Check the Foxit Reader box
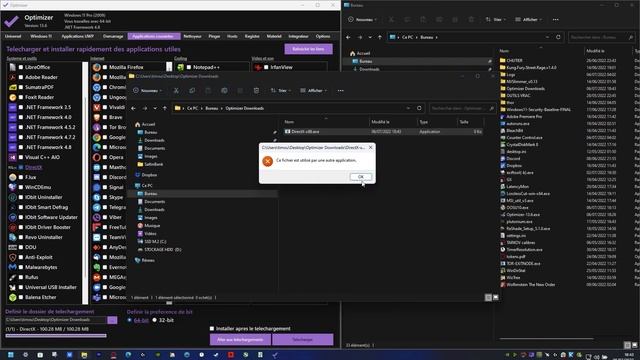This screenshot has width=640, height=360. (21, 97)
